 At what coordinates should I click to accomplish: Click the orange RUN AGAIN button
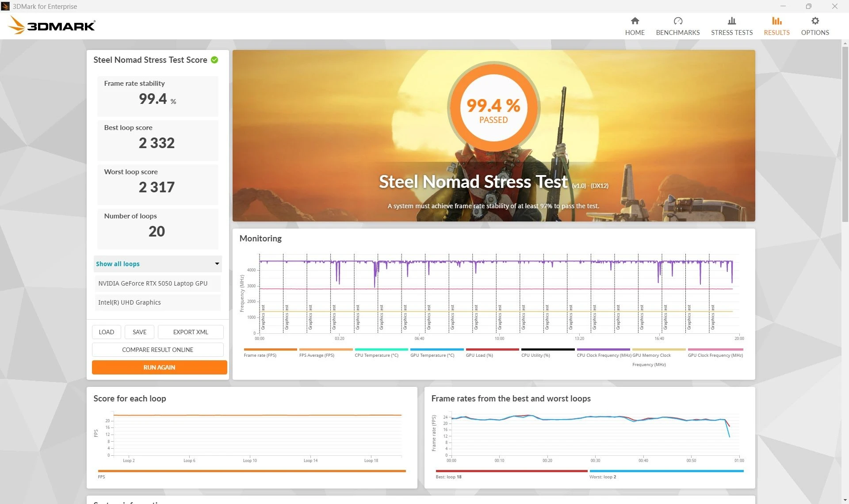tap(159, 367)
